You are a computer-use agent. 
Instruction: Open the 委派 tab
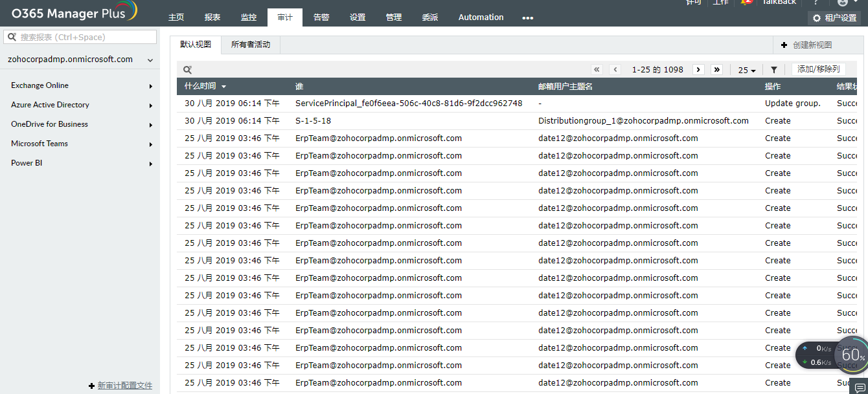[x=430, y=17]
